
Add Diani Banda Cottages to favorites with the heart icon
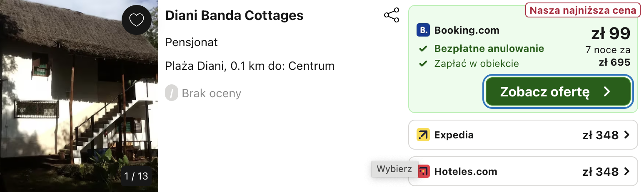136,20
